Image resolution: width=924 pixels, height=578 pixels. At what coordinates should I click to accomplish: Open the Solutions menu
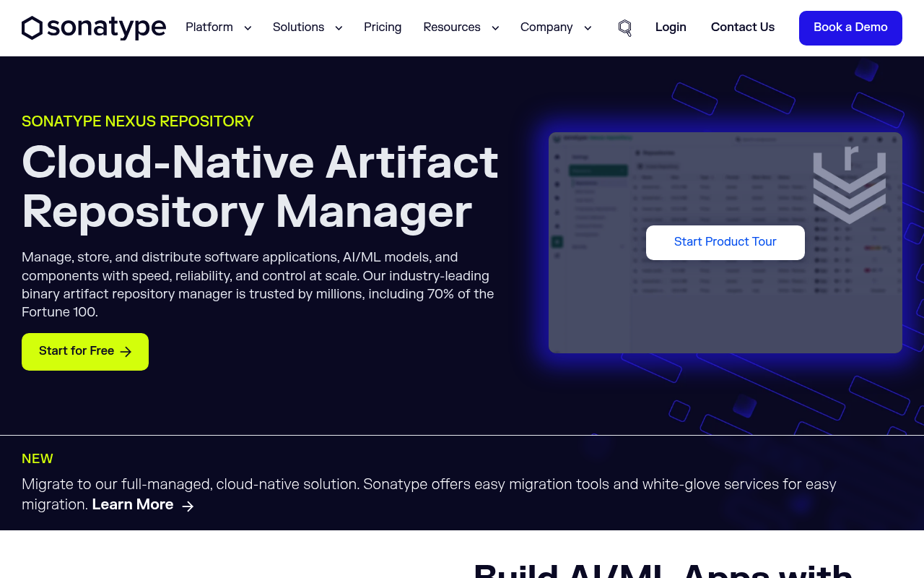298,27
